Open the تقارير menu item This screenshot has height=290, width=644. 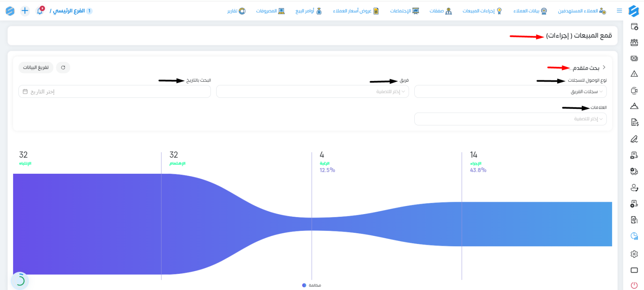click(x=236, y=11)
